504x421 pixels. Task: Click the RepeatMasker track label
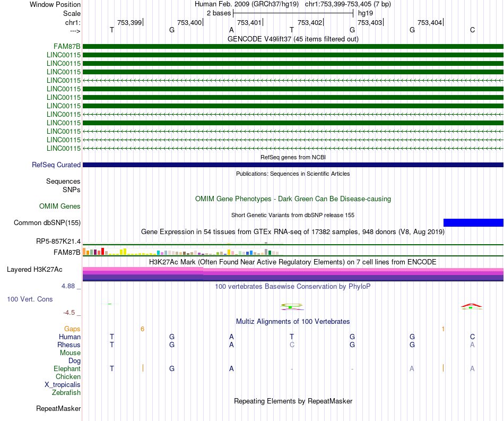[x=58, y=408]
